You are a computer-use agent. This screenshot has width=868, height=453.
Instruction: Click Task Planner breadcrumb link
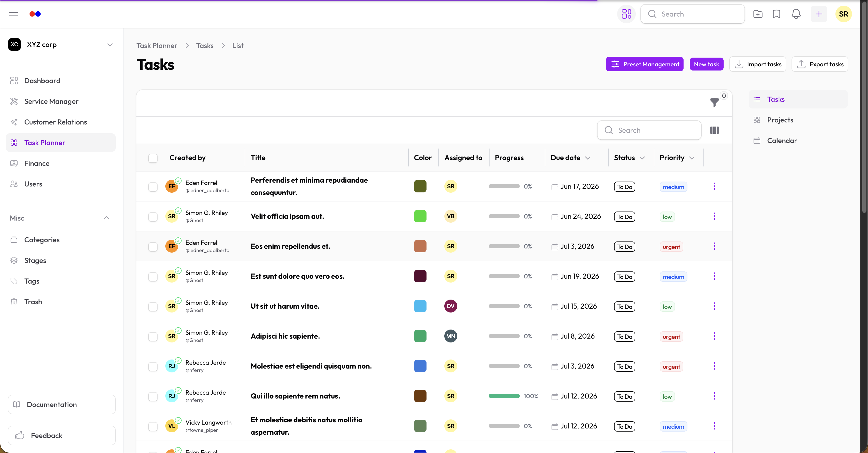(157, 45)
